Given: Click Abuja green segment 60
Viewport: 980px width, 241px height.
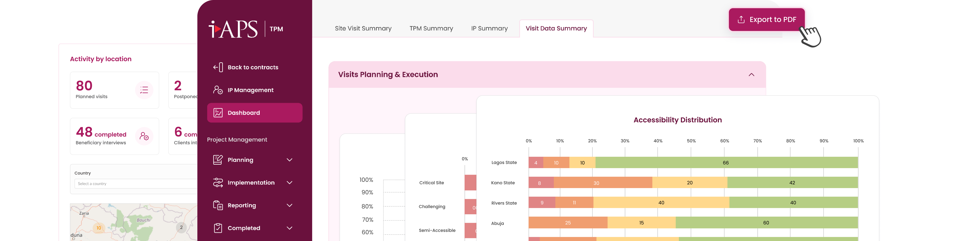Looking at the screenshot, I should [x=767, y=223].
